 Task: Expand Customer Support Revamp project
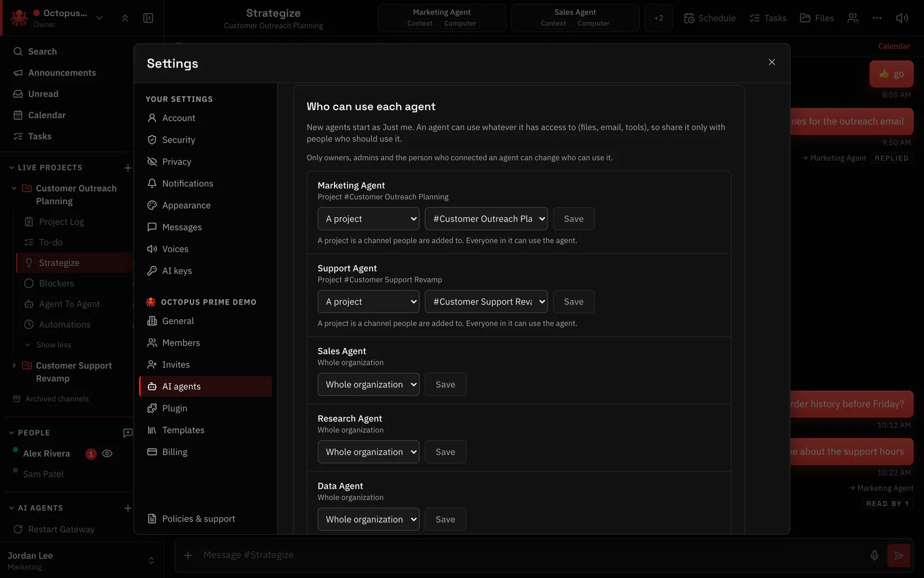point(14,365)
